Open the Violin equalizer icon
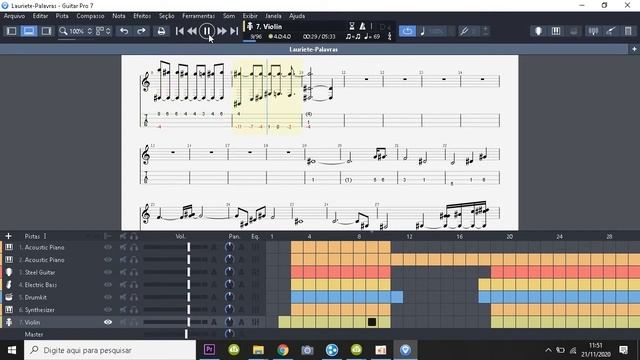The image size is (640, 360). (x=255, y=322)
